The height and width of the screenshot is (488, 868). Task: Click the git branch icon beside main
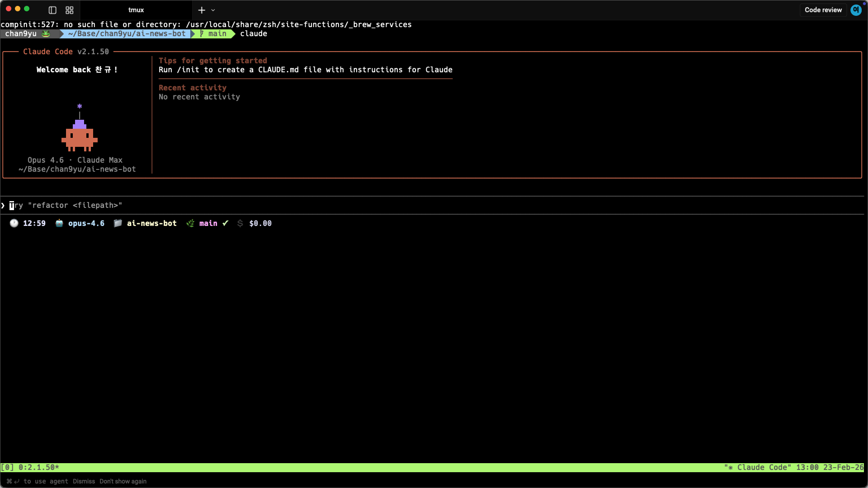[190, 223]
